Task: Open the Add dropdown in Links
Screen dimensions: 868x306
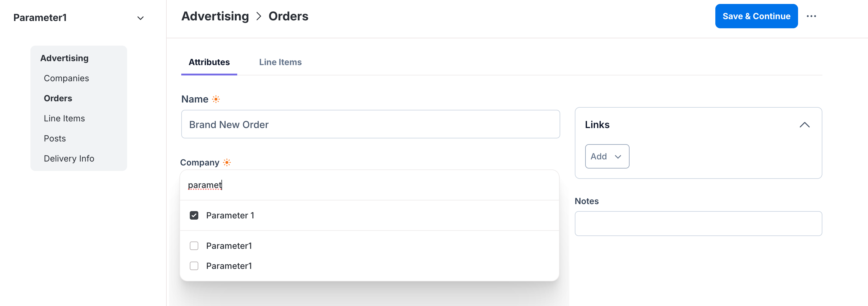Action: point(607,156)
